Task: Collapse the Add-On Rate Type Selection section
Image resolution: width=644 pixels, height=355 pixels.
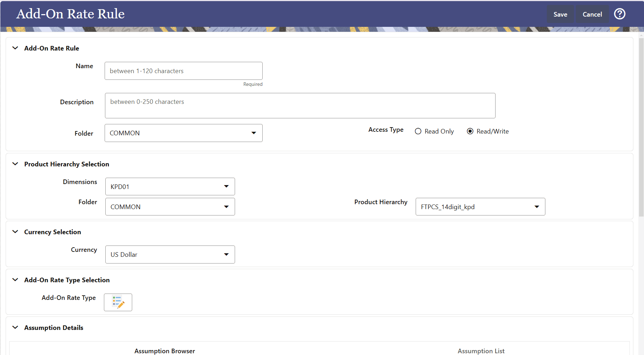Action: point(15,279)
